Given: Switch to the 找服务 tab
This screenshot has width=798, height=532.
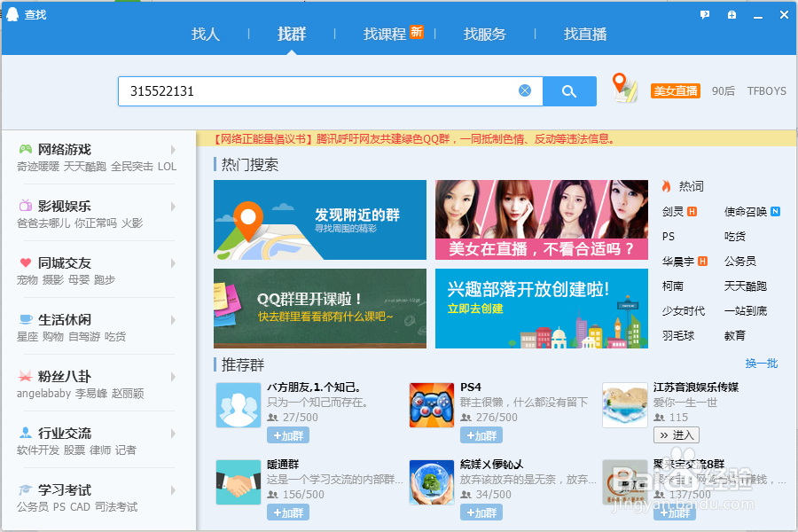Looking at the screenshot, I should (x=485, y=34).
